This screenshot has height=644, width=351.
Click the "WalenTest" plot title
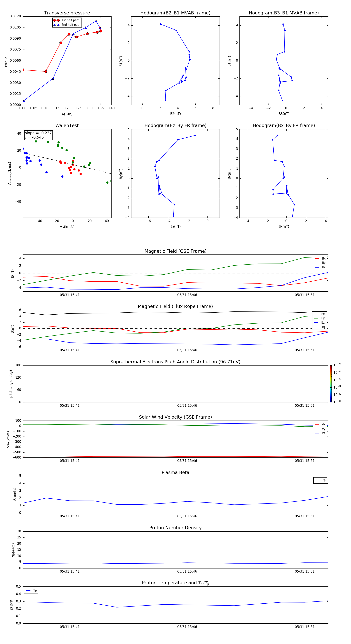pyautogui.click(x=67, y=125)
